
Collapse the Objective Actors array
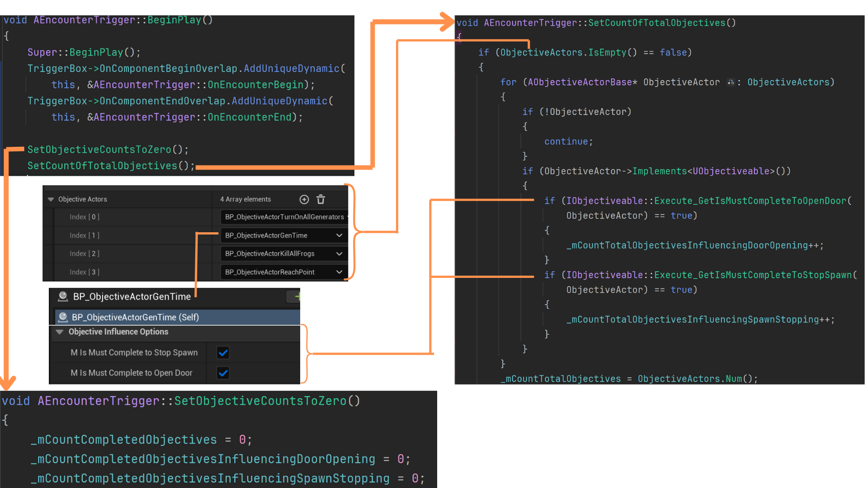pyautogui.click(x=51, y=199)
